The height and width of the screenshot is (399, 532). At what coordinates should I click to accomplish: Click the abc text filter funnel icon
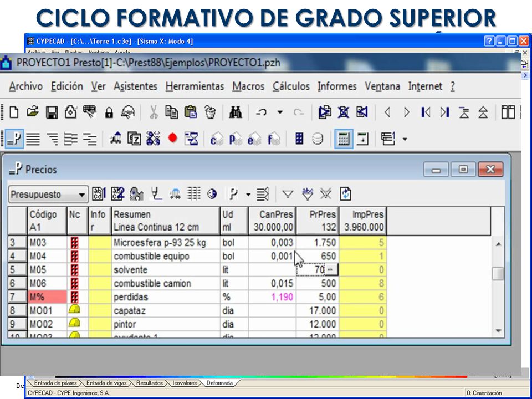pyautogui.click(x=308, y=194)
